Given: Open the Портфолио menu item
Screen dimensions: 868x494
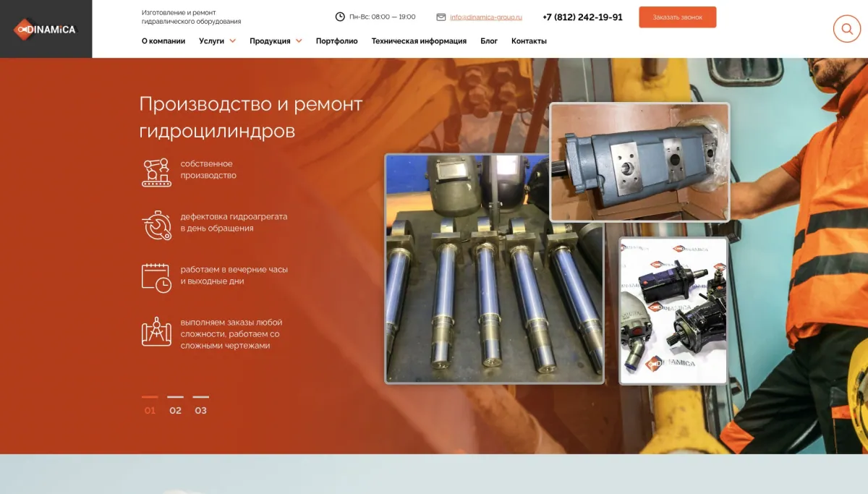Looking at the screenshot, I should pyautogui.click(x=337, y=41).
